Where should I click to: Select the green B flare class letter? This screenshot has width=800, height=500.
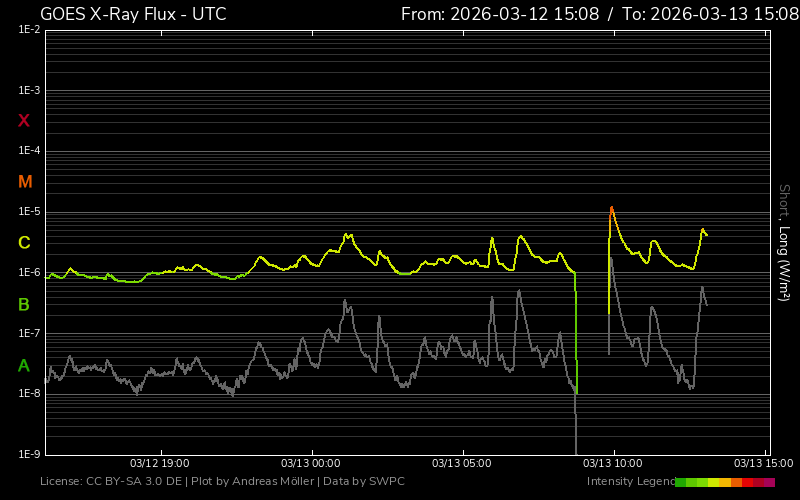coord(23,305)
